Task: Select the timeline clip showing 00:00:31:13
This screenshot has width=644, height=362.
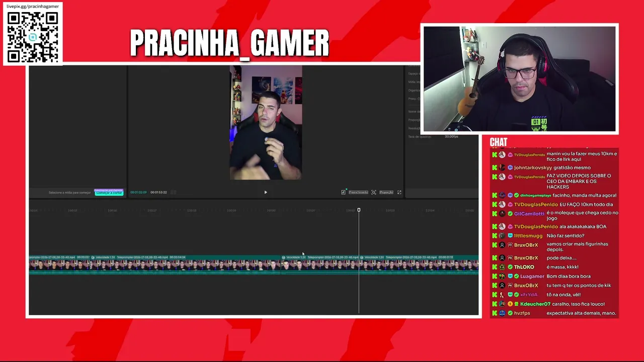Action: pos(419,265)
